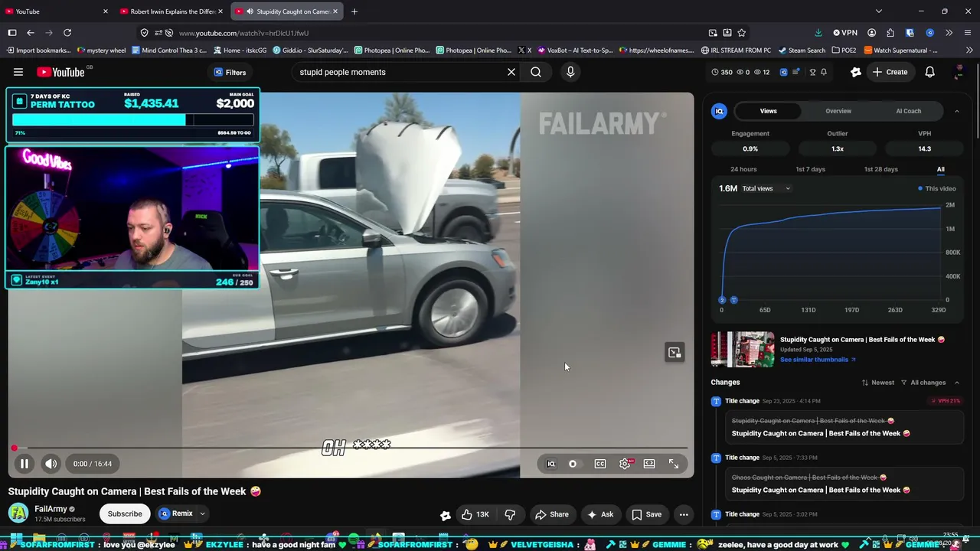Open miniplayer overlay icon on video
This screenshot has height=551, width=980.
[675, 353]
